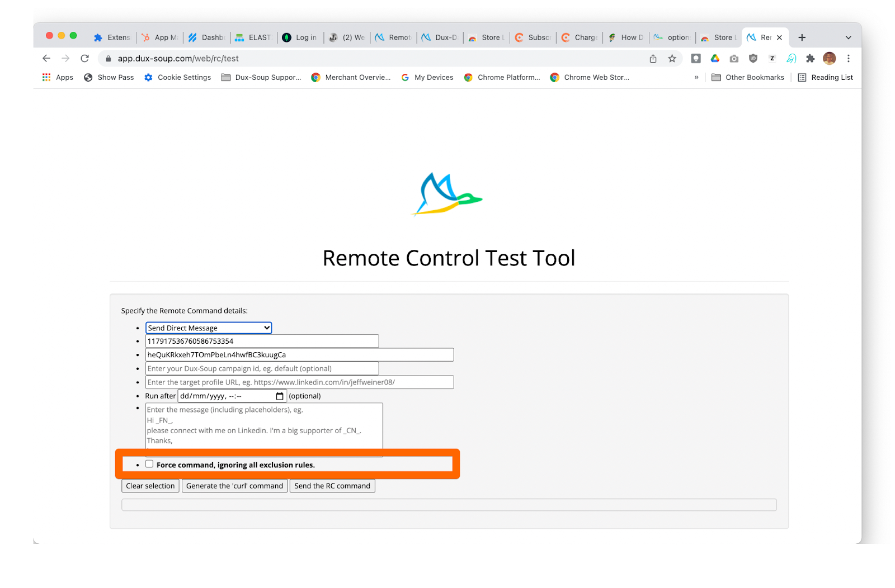Open the Reading List
895x588 pixels.
[826, 77]
